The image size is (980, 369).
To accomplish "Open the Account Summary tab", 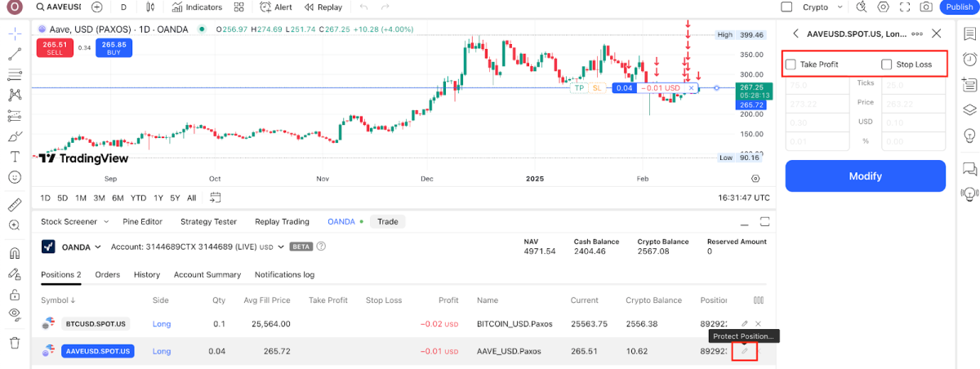I will click(207, 274).
